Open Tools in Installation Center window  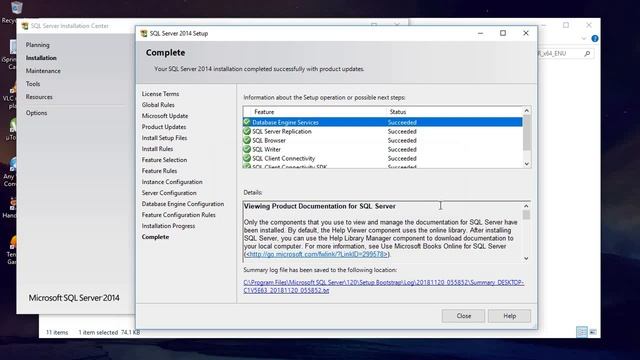(33, 84)
